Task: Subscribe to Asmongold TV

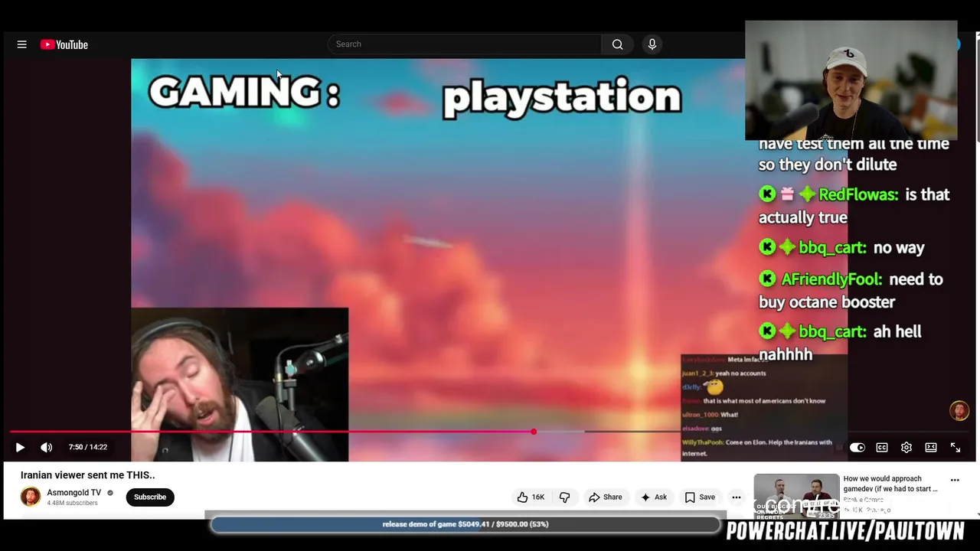Action: (150, 497)
